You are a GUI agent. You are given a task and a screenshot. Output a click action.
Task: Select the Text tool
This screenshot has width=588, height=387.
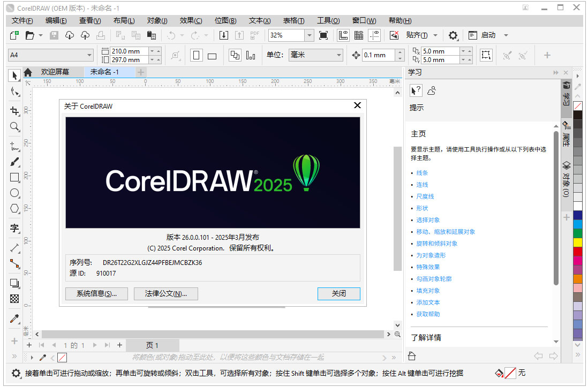point(14,228)
